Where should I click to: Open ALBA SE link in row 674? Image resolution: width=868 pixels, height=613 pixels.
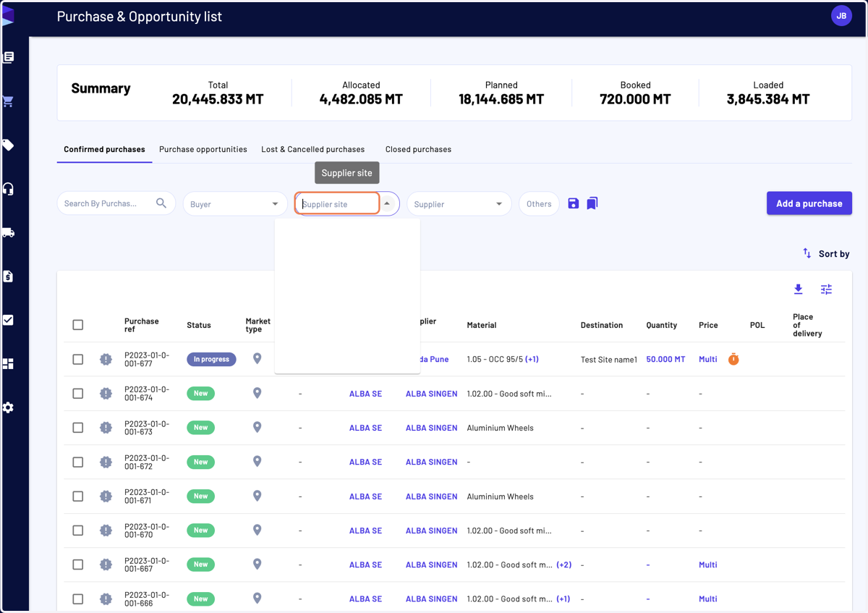pyautogui.click(x=365, y=394)
